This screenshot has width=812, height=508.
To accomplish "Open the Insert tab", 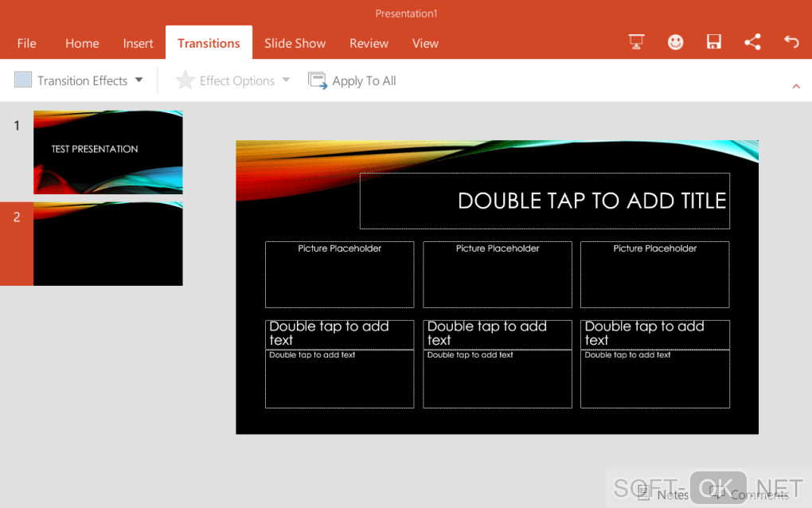I will [x=138, y=44].
